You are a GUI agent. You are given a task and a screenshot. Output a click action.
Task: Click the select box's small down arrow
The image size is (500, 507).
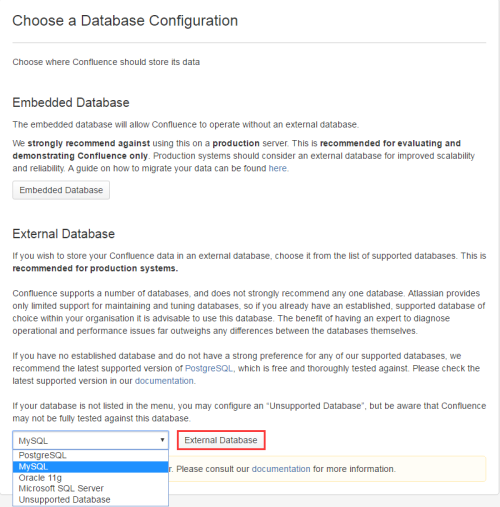(162, 440)
